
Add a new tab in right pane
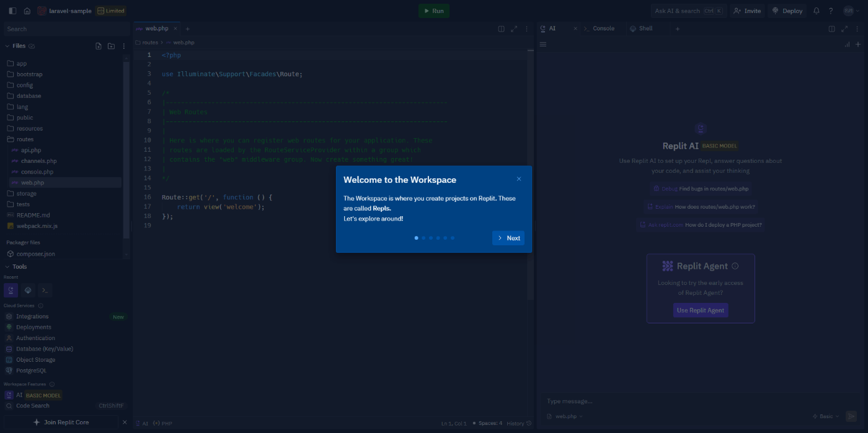(x=677, y=28)
